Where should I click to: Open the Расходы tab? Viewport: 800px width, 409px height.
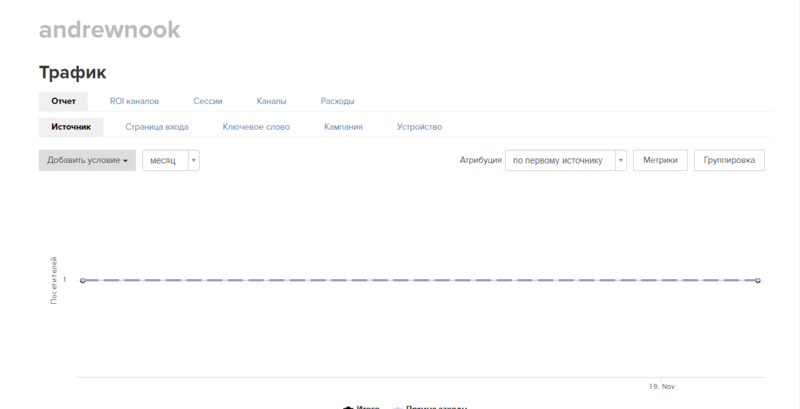337,101
